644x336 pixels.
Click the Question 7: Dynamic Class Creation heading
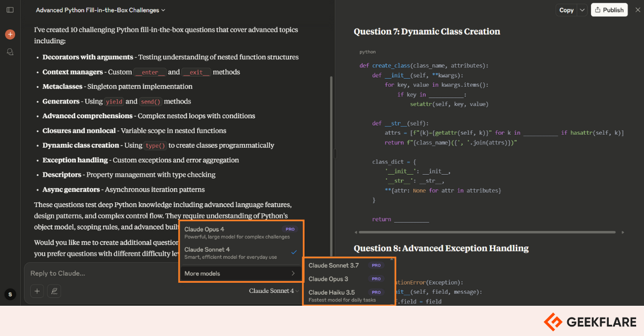pyautogui.click(x=427, y=31)
